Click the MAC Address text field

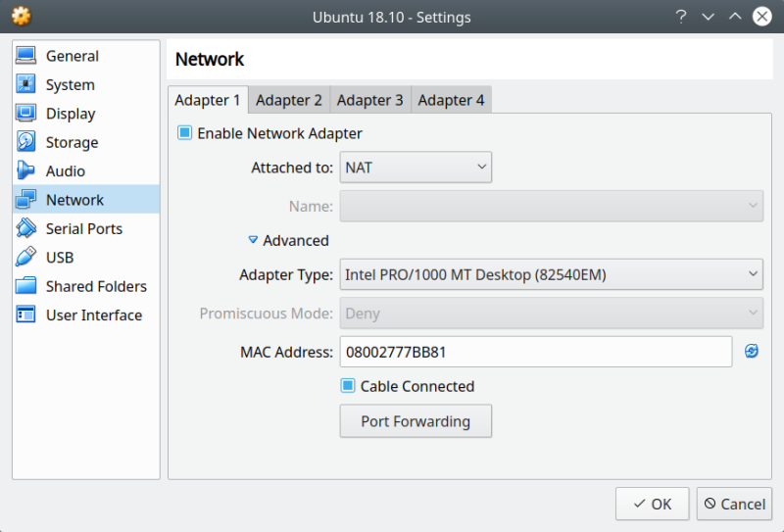click(535, 351)
